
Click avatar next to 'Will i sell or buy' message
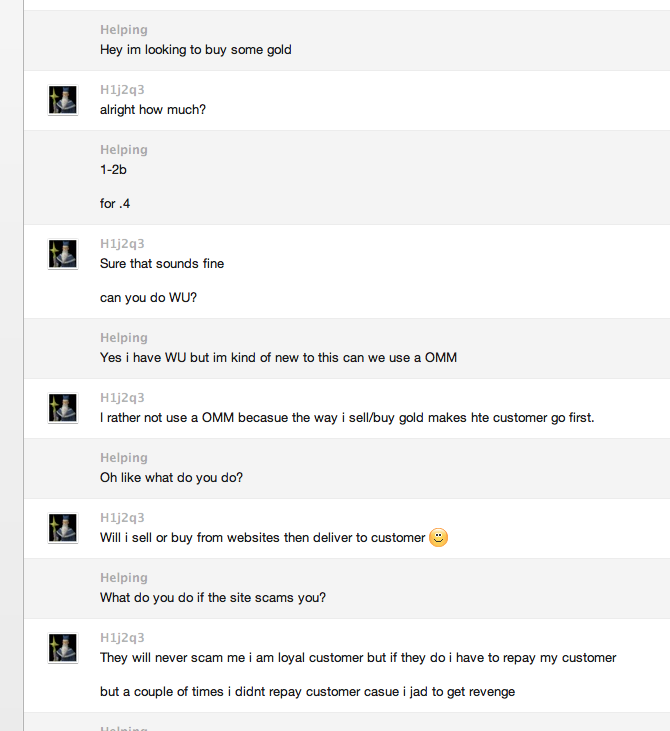(63, 528)
